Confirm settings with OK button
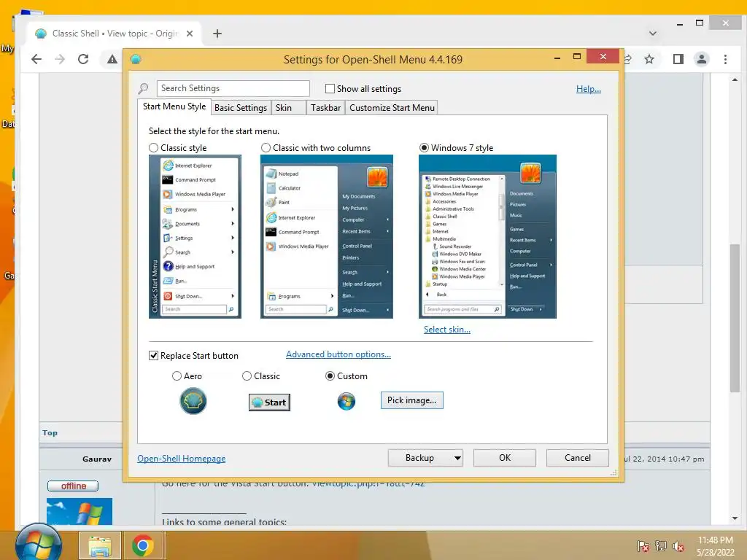The width and height of the screenshot is (747, 560). coord(505,458)
